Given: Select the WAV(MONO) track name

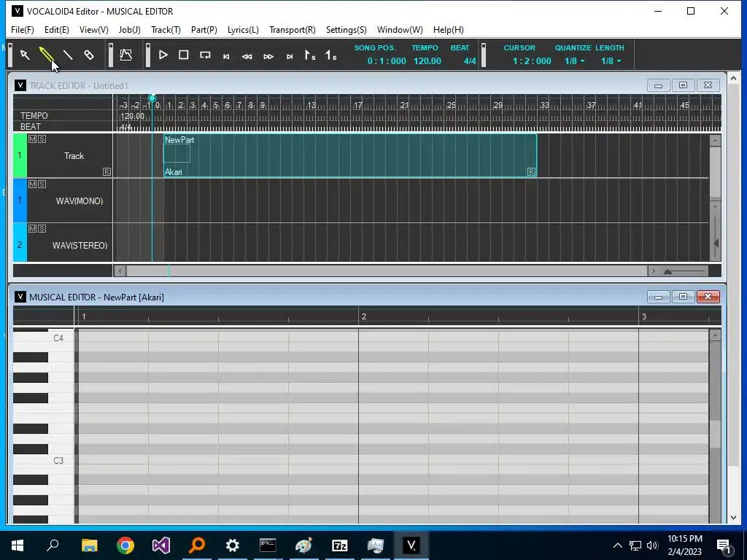Looking at the screenshot, I should coord(80,201).
